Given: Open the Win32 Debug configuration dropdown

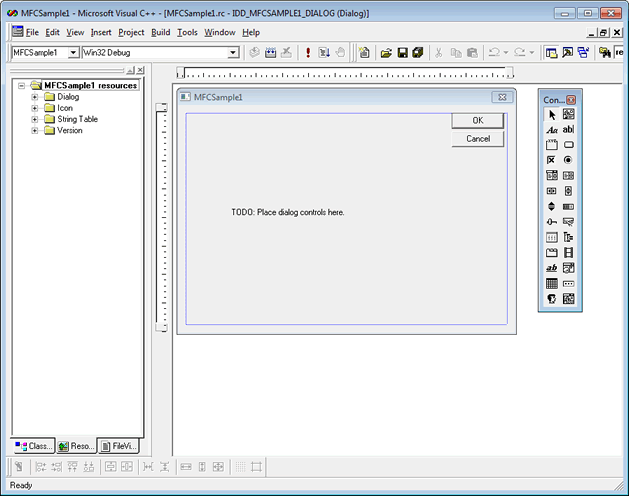Looking at the screenshot, I should 233,52.
